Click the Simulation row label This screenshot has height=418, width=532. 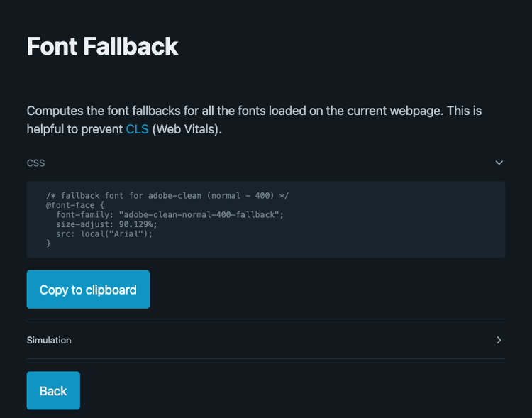(x=49, y=340)
